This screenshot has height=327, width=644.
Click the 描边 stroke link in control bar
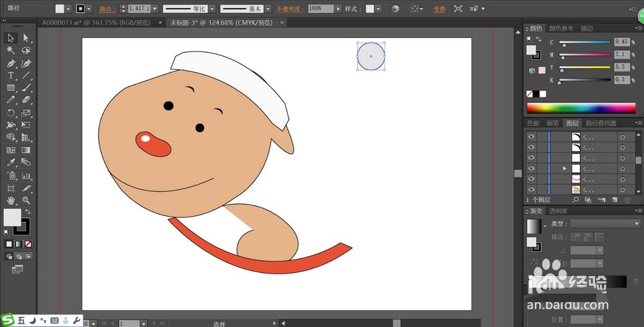tap(104, 9)
